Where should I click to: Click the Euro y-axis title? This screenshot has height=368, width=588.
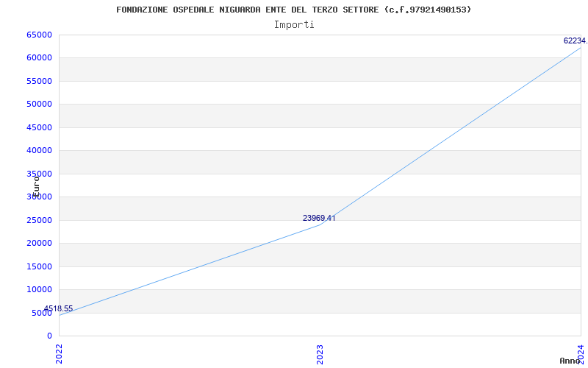pos(36,187)
